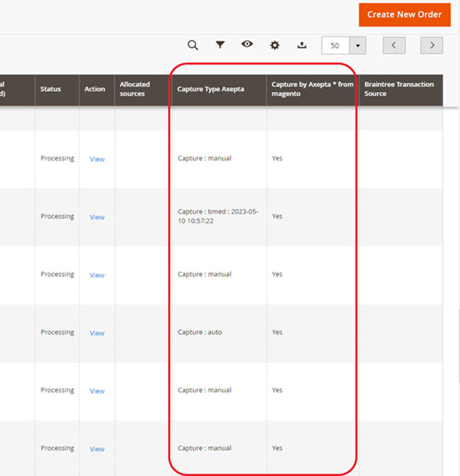Sort by the Status column header
This screenshot has width=460, height=476.
pos(50,89)
